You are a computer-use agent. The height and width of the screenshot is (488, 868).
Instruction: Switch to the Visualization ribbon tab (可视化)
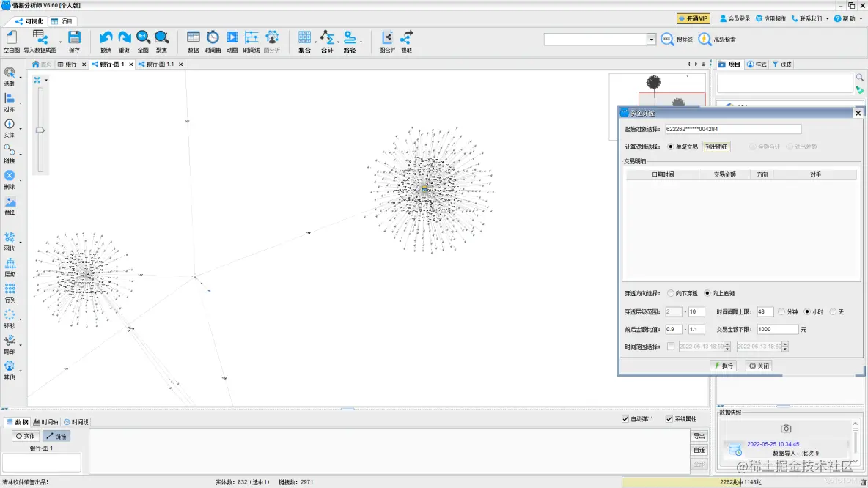tap(29, 21)
